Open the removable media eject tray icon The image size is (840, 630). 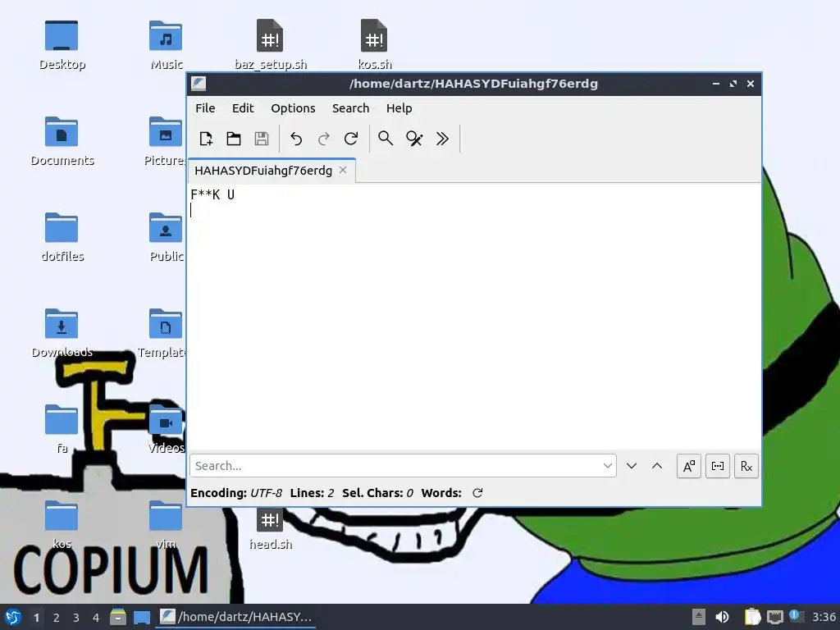[699, 617]
